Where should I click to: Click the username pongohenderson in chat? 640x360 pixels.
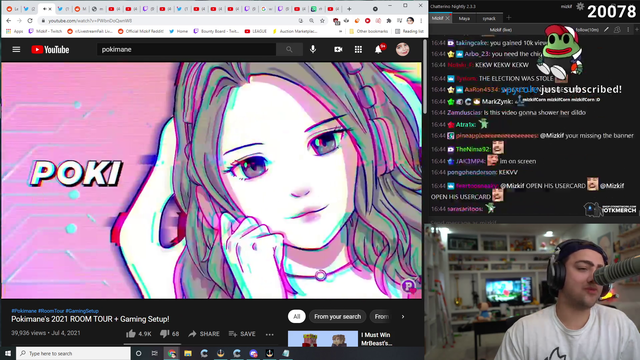tap(472, 172)
